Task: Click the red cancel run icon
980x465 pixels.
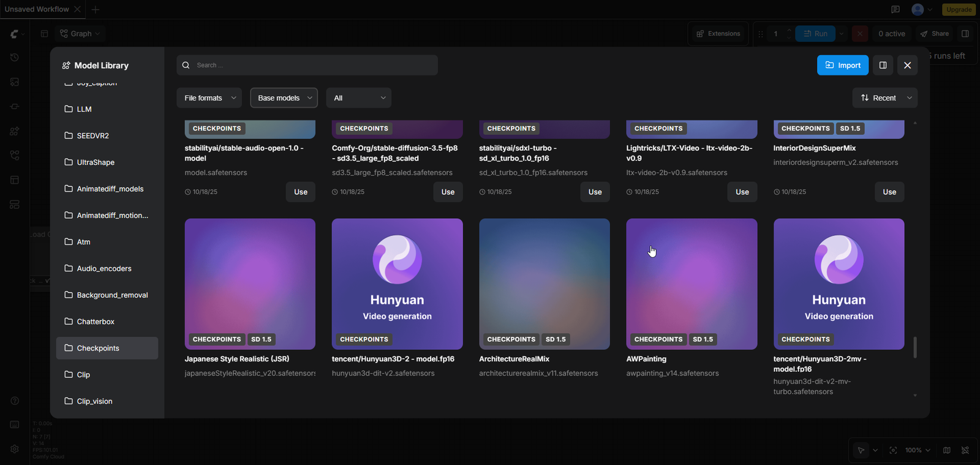Action: pyautogui.click(x=860, y=34)
